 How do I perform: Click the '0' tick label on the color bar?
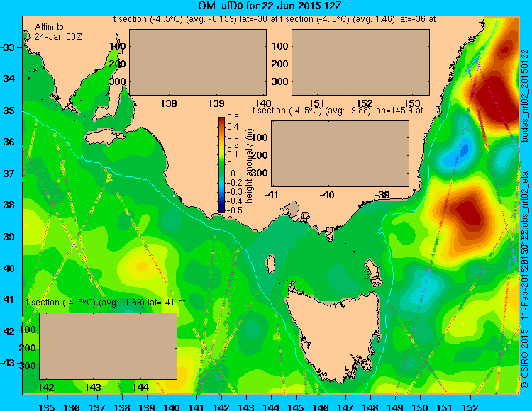(230, 164)
